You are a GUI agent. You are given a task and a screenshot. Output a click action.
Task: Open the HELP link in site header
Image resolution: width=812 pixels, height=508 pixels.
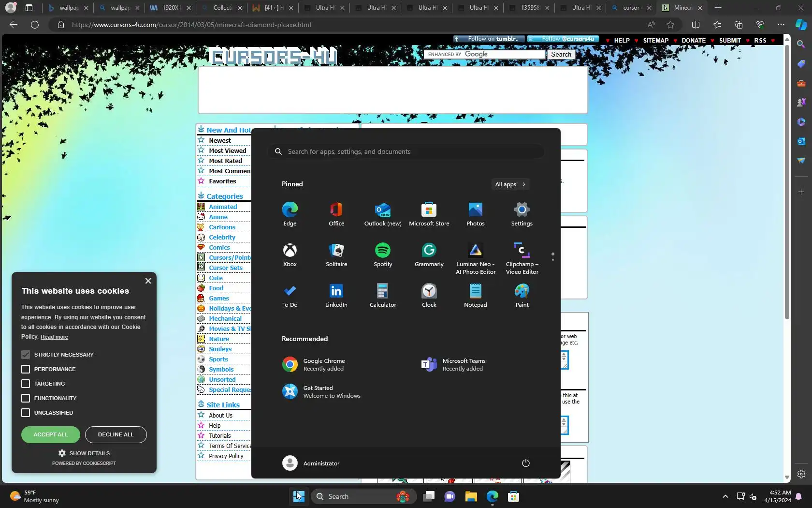tap(622, 40)
